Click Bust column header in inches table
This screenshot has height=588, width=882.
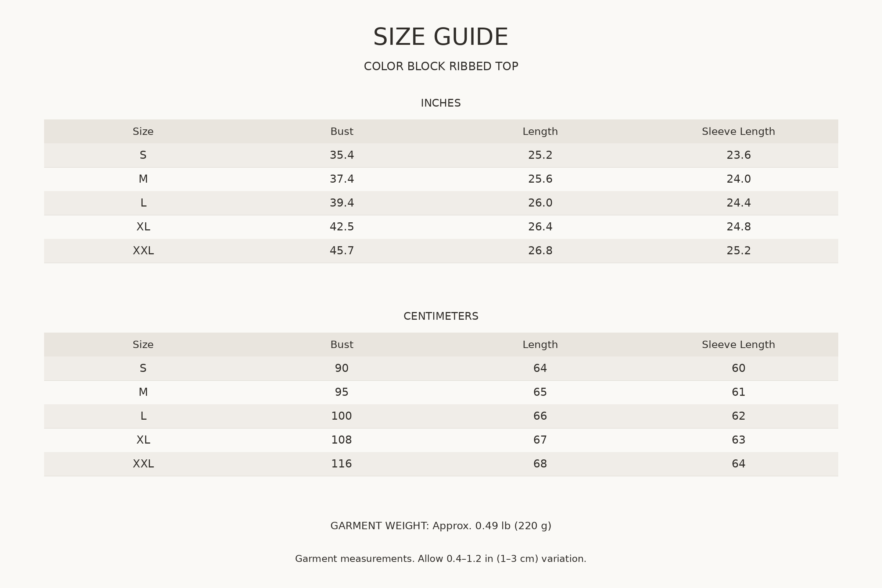point(342,132)
